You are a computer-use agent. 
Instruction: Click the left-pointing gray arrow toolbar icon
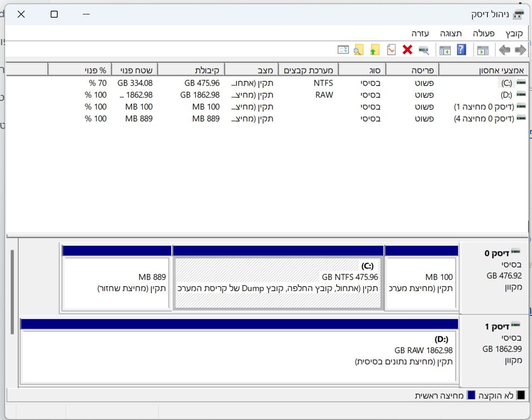(x=505, y=50)
